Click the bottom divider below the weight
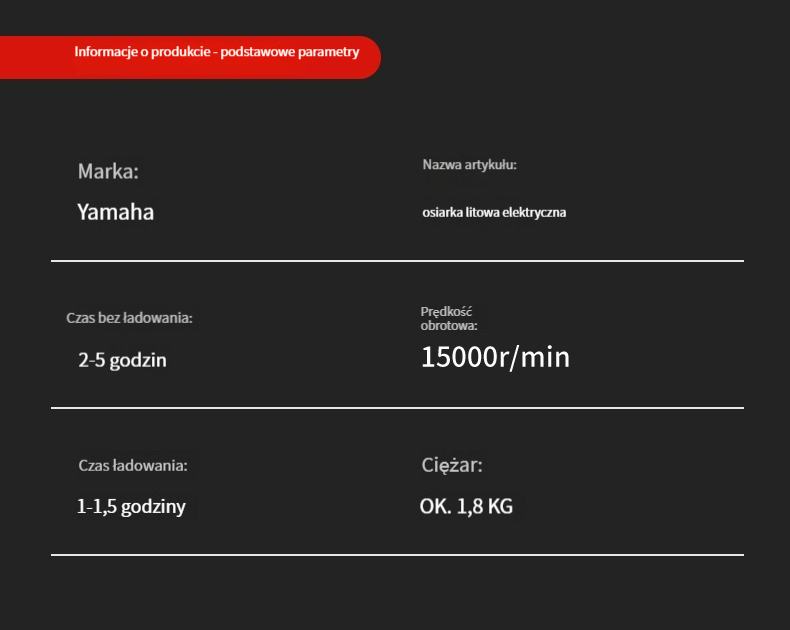 click(397, 554)
